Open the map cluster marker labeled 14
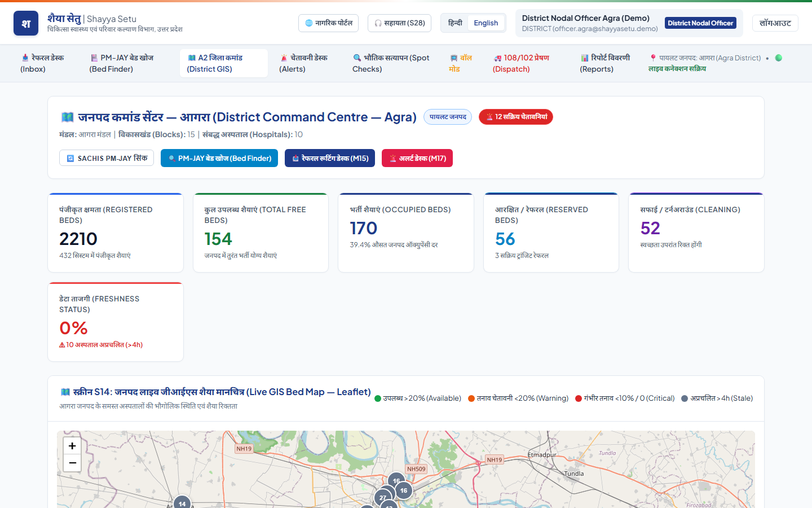 coord(182,503)
